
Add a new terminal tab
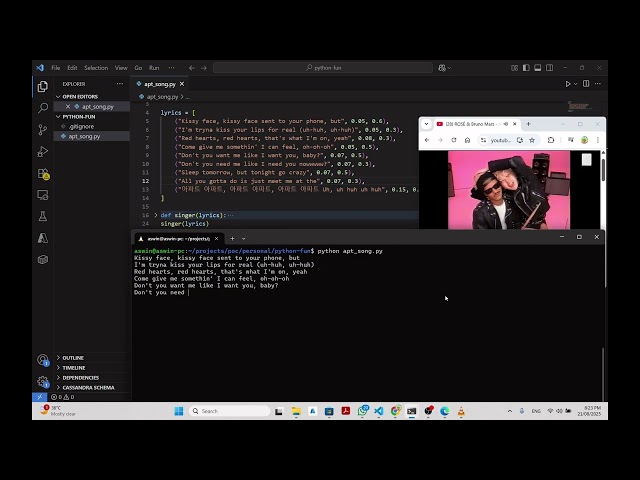tap(232, 239)
